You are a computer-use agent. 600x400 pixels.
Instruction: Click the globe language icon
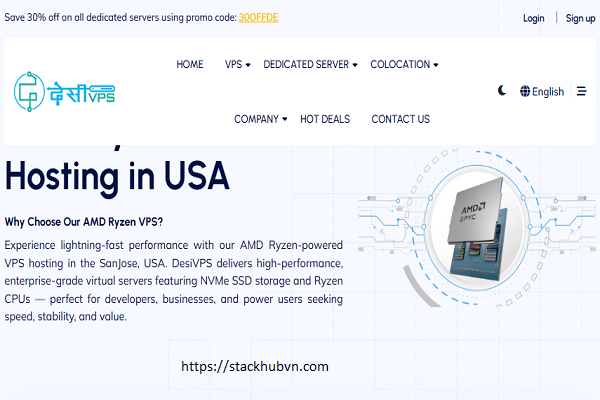[x=525, y=91]
